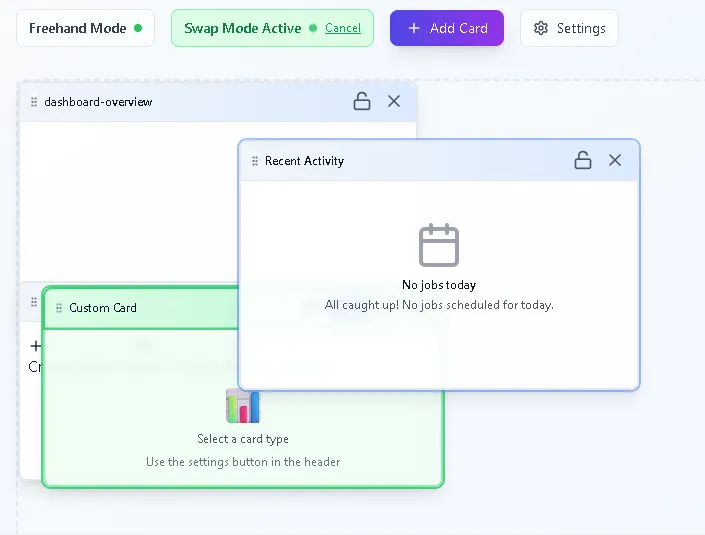Cancel the active swap mode

click(x=343, y=28)
